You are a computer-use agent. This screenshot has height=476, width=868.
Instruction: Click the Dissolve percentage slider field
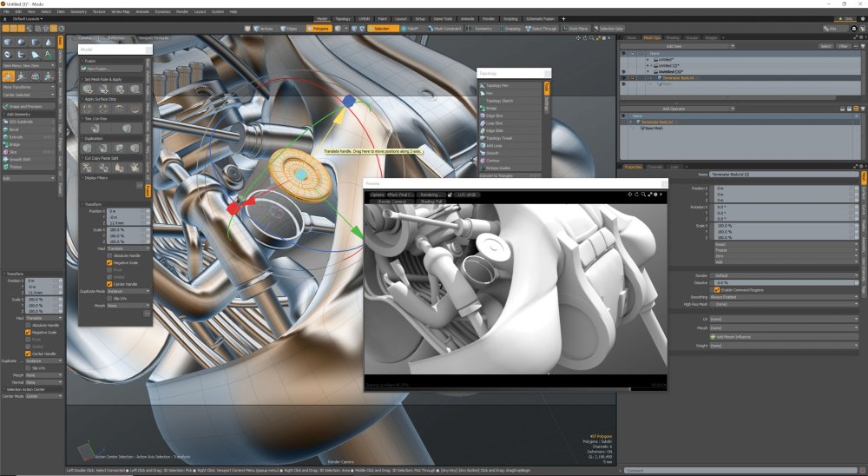(x=784, y=282)
